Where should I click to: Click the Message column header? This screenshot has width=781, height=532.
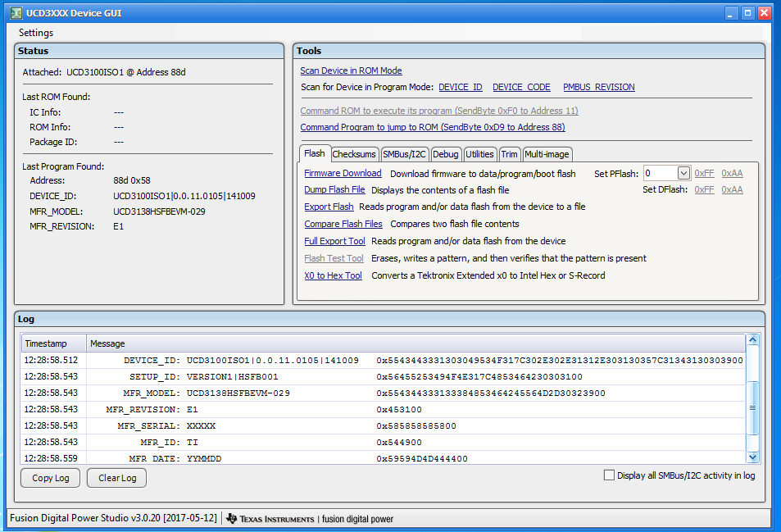pyautogui.click(x=415, y=343)
